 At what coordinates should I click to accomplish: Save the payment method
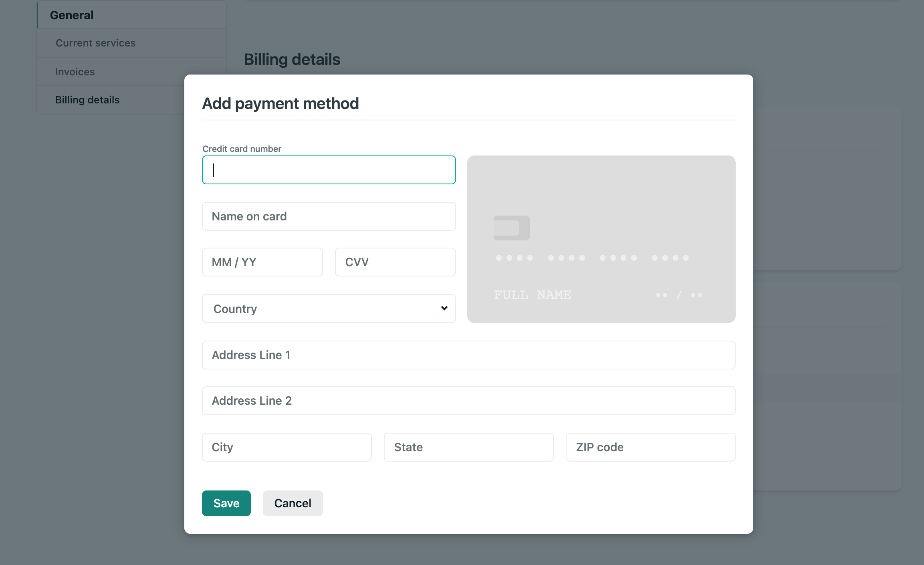coord(226,503)
